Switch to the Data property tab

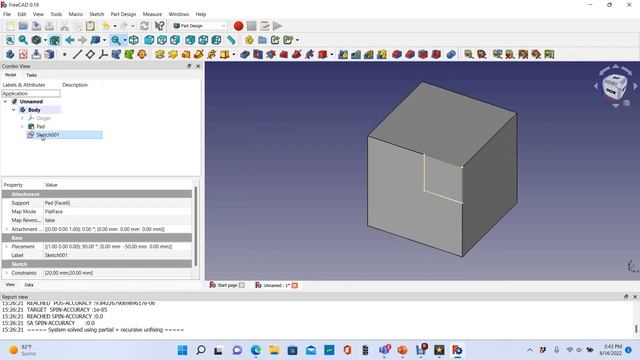click(x=29, y=284)
